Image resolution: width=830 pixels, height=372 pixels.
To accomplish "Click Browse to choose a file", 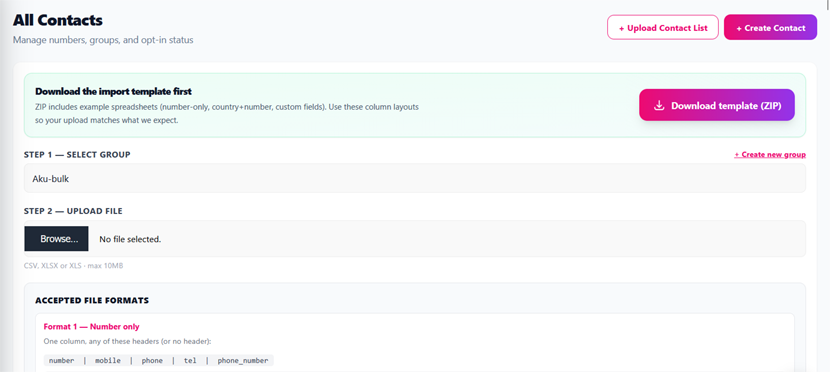I will point(56,239).
